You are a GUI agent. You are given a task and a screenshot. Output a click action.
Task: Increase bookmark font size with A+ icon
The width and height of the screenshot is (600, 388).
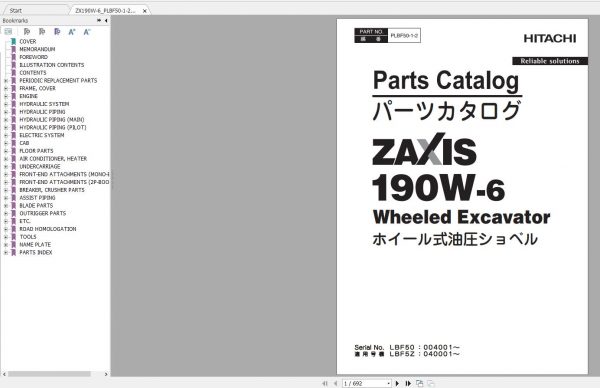tap(72, 32)
